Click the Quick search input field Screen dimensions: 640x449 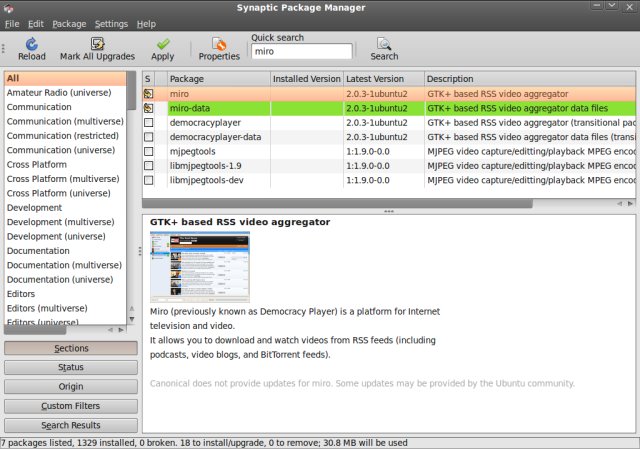(301, 51)
